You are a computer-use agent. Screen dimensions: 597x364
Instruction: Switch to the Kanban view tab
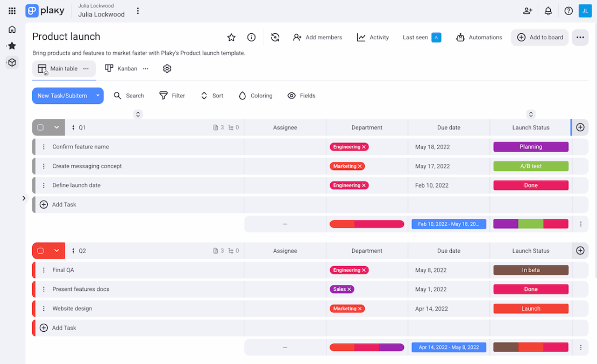(122, 68)
